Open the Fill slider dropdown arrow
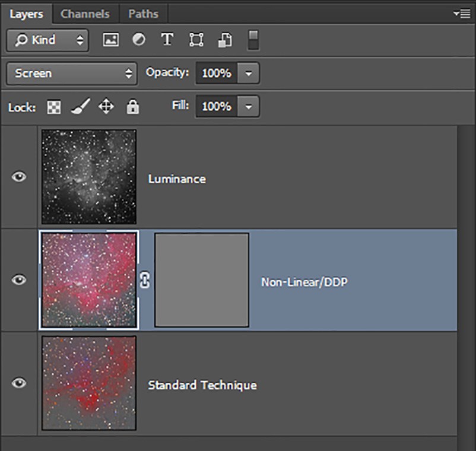476x451 pixels. tap(248, 107)
